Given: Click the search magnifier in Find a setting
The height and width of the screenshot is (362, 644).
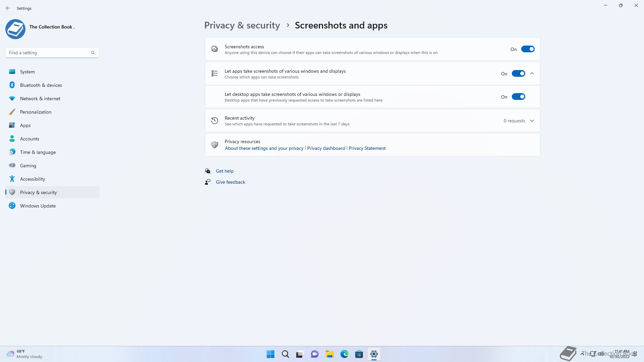Looking at the screenshot, I should pyautogui.click(x=93, y=53).
